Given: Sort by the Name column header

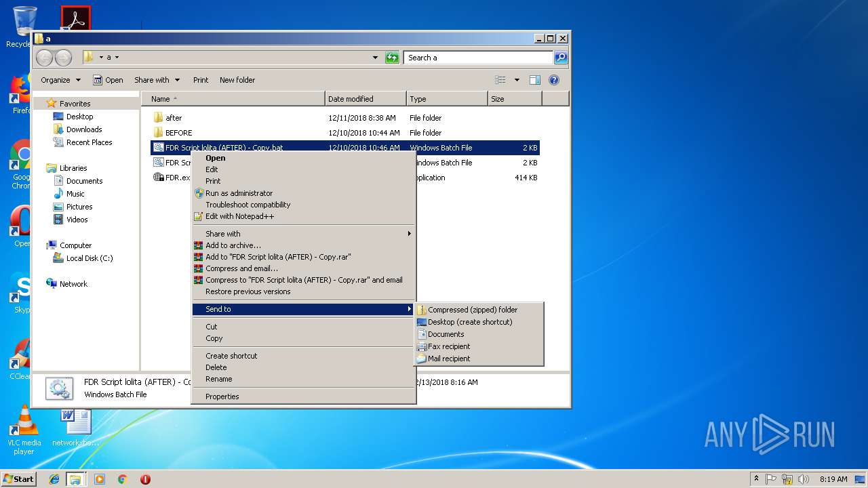Looking at the screenshot, I should (233, 99).
